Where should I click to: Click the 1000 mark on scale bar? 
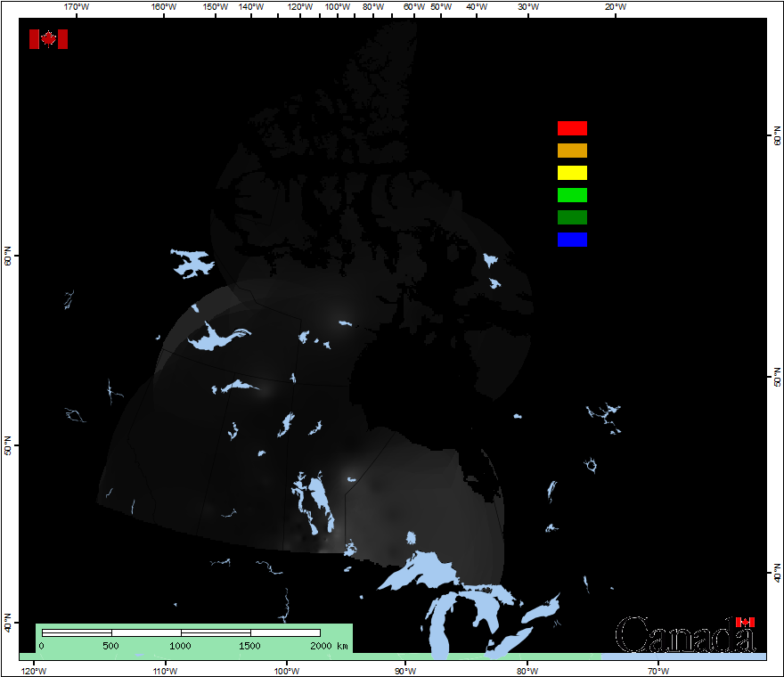(x=181, y=646)
